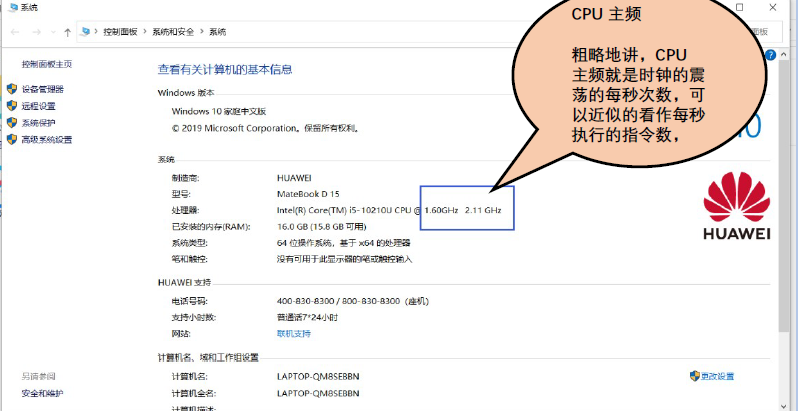Open 远程设置 link
Image resolution: width=798 pixels, height=411 pixels.
(x=39, y=106)
